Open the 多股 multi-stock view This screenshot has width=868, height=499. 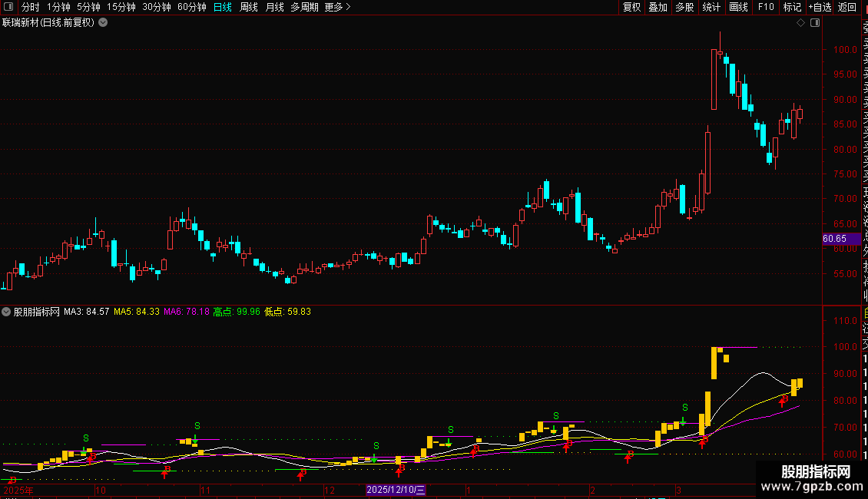pos(684,7)
